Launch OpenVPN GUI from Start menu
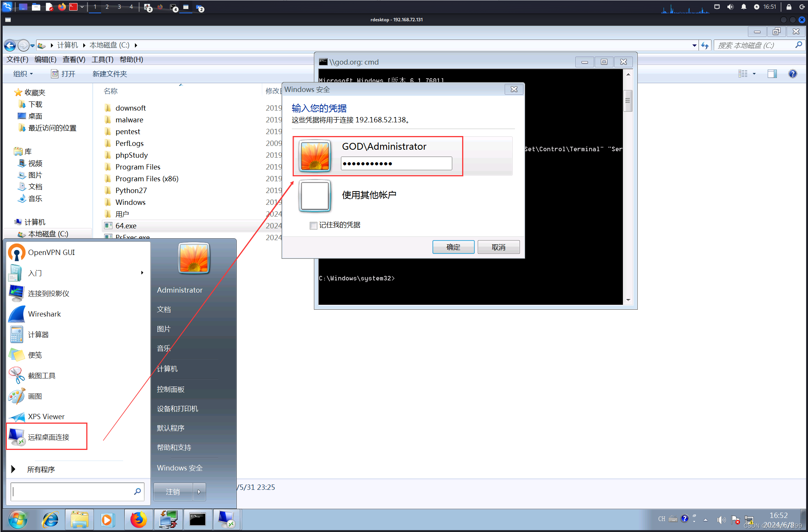 point(51,252)
